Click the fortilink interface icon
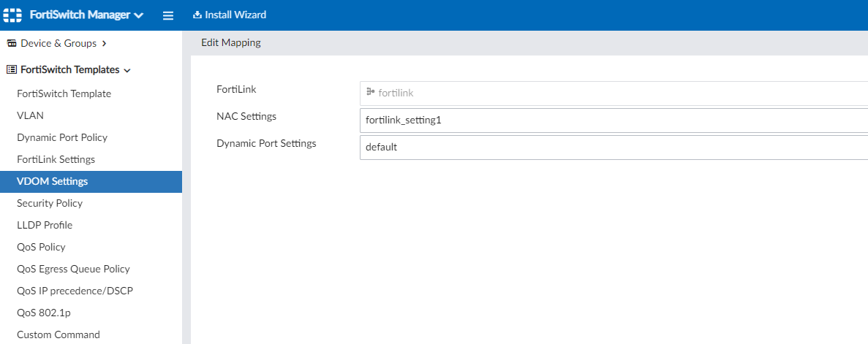Image resolution: width=868 pixels, height=344 pixels. [370, 92]
